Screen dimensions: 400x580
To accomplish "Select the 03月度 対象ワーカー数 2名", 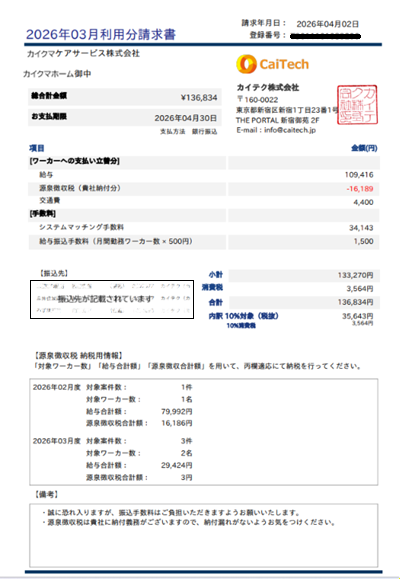I will click(186, 453).
